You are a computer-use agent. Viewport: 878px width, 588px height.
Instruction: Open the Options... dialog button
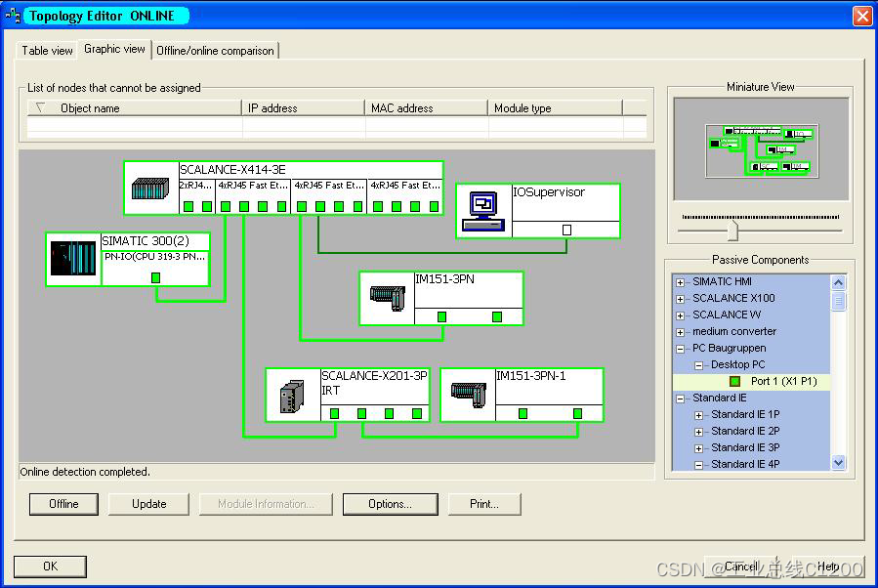point(391,504)
